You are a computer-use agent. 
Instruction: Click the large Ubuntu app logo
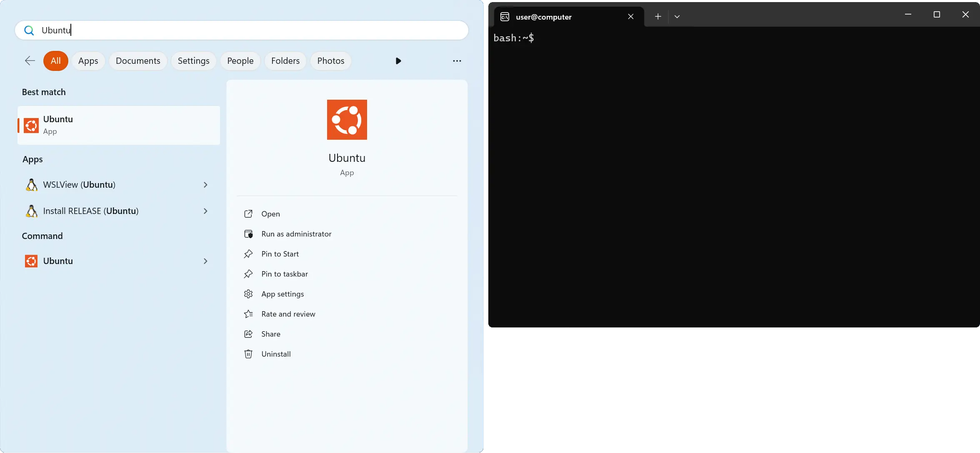[x=347, y=120]
